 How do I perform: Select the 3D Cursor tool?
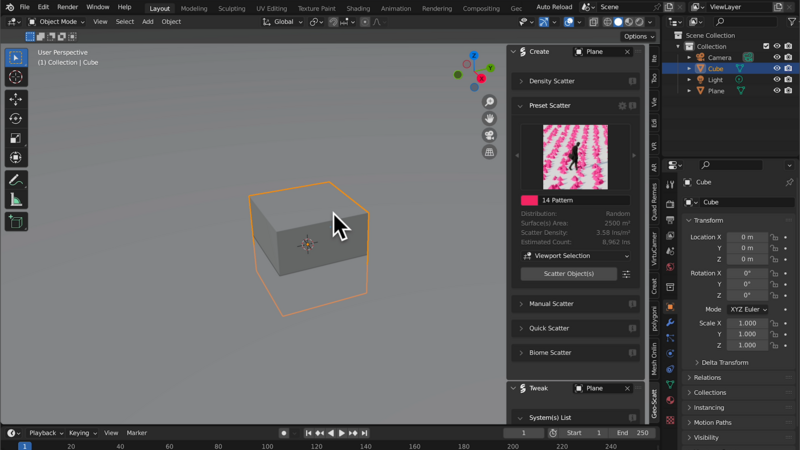[16, 77]
